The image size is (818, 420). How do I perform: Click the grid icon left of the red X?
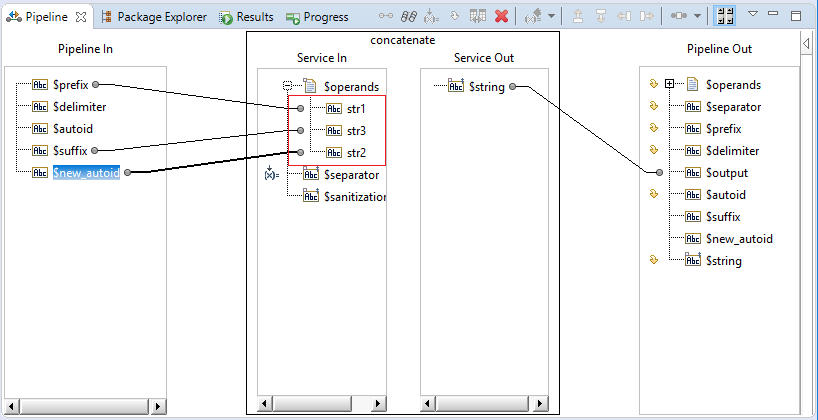[x=477, y=16]
